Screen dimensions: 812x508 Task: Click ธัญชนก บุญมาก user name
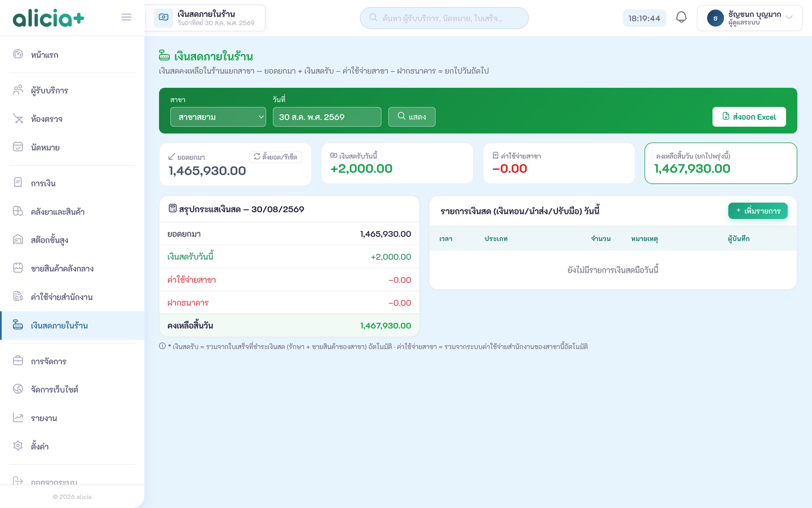[x=755, y=14]
